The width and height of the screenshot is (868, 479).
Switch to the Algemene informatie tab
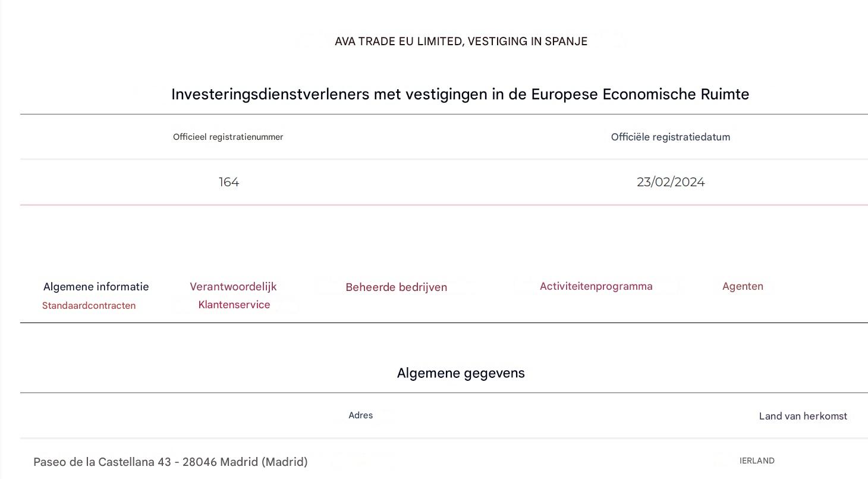coord(96,286)
